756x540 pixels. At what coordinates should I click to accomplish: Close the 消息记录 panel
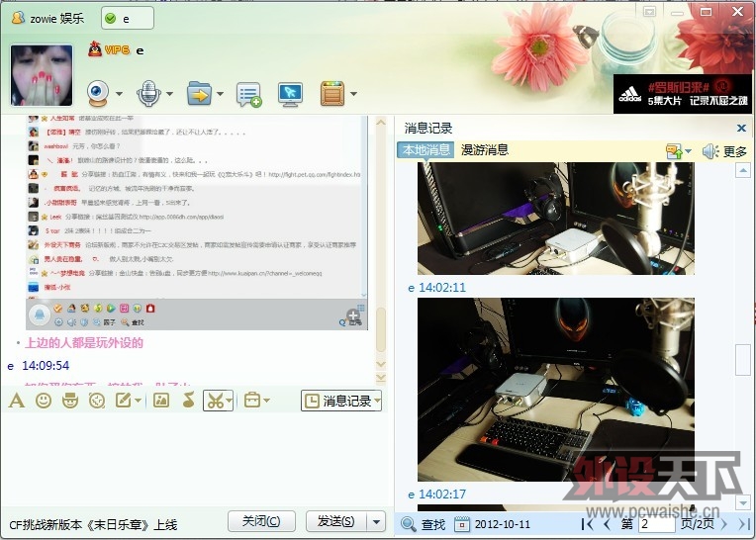(741, 129)
